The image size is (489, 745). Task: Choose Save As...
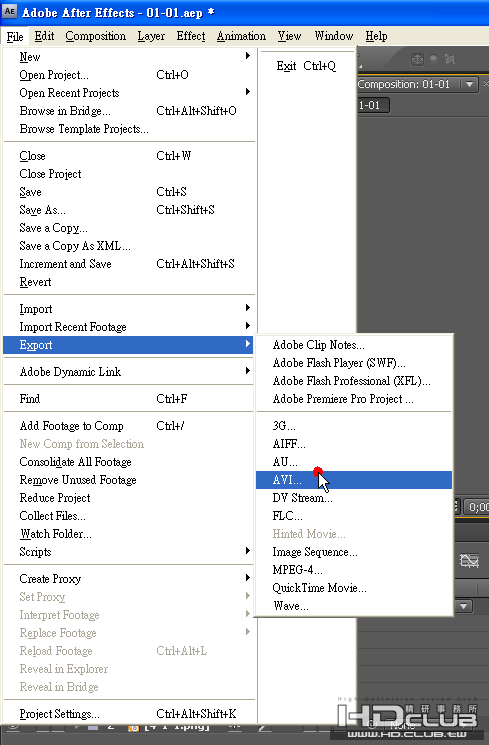(x=129, y=210)
